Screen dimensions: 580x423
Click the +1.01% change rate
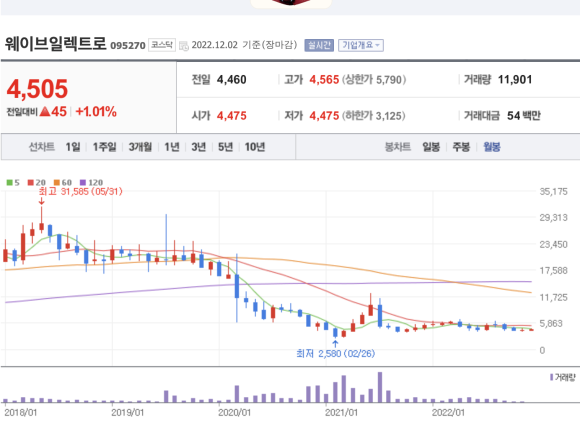(x=96, y=111)
